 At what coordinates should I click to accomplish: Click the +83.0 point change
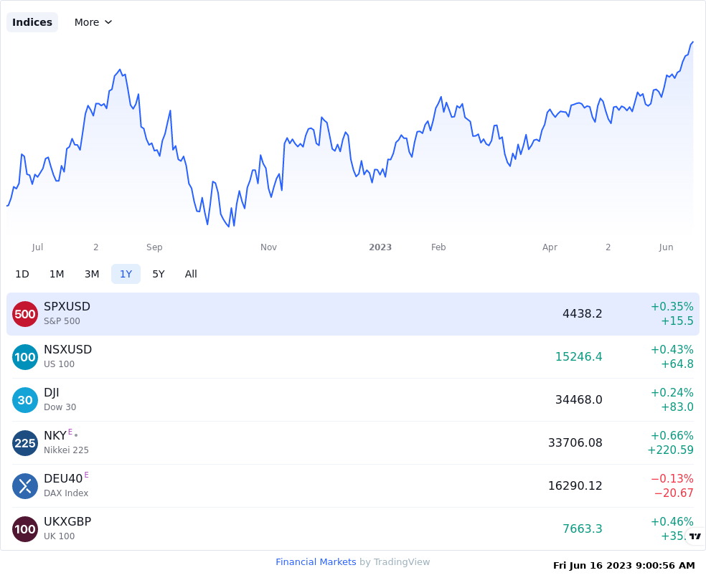(677, 407)
